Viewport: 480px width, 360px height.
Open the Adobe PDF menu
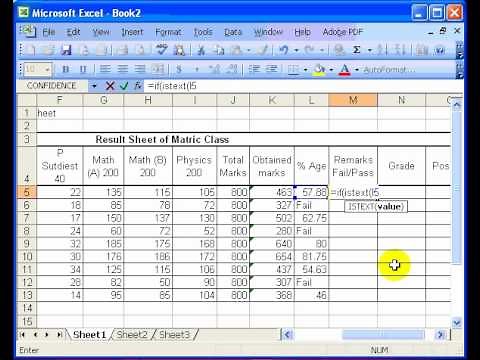(x=342, y=32)
